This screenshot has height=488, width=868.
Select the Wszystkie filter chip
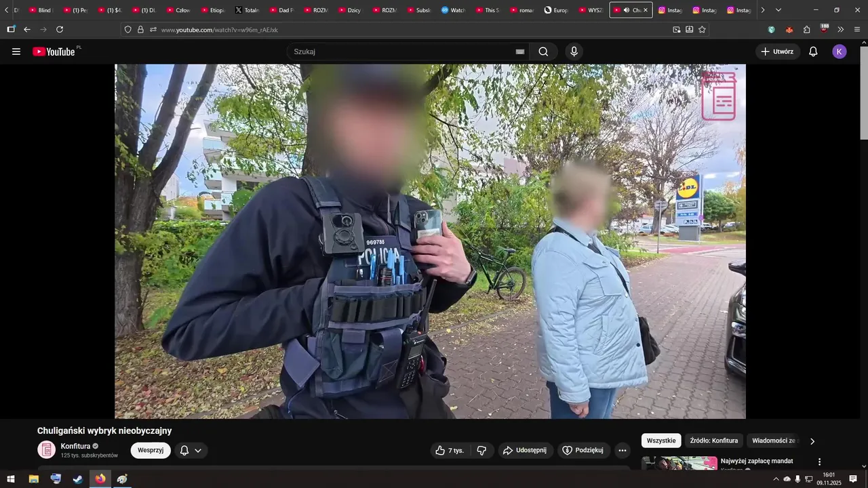(661, 441)
